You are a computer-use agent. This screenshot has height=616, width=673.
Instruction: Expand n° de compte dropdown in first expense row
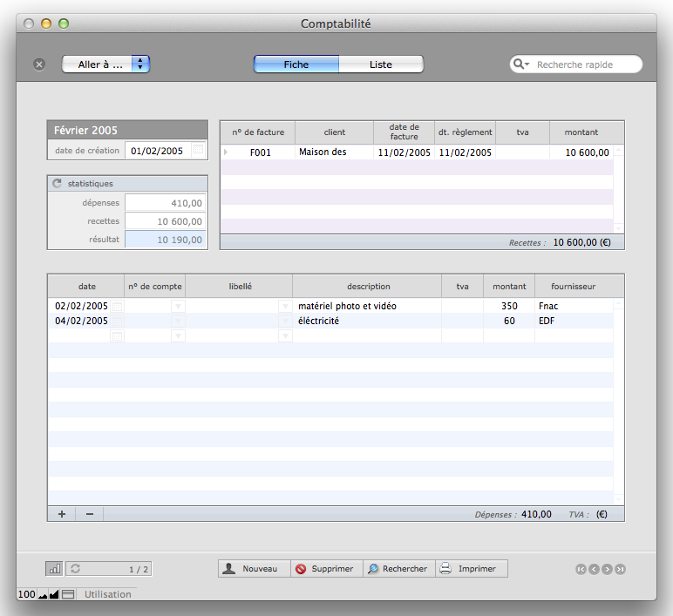pyautogui.click(x=178, y=307)
